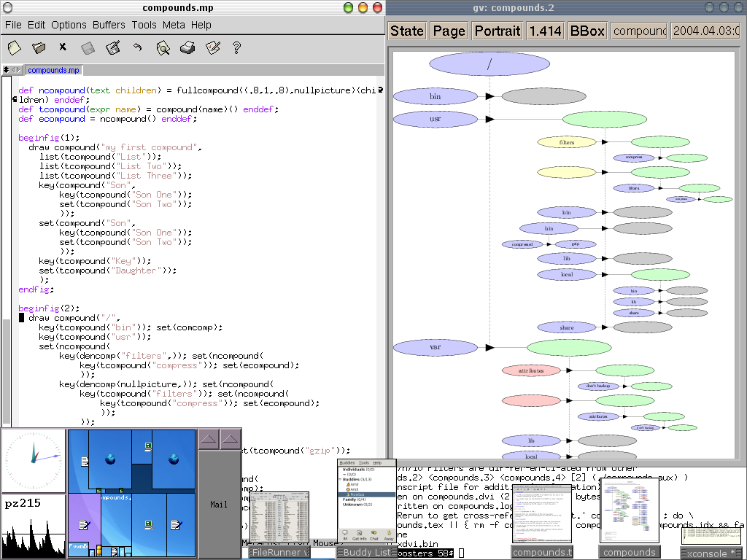This screenshot has height=560, width=747.
Task: Print the buffer using the printer icon
Action: (187, 48)
